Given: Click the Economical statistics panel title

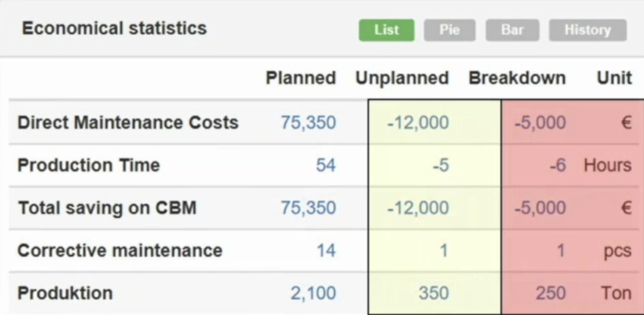Looking at the screenshot, I should pos(114,28).
